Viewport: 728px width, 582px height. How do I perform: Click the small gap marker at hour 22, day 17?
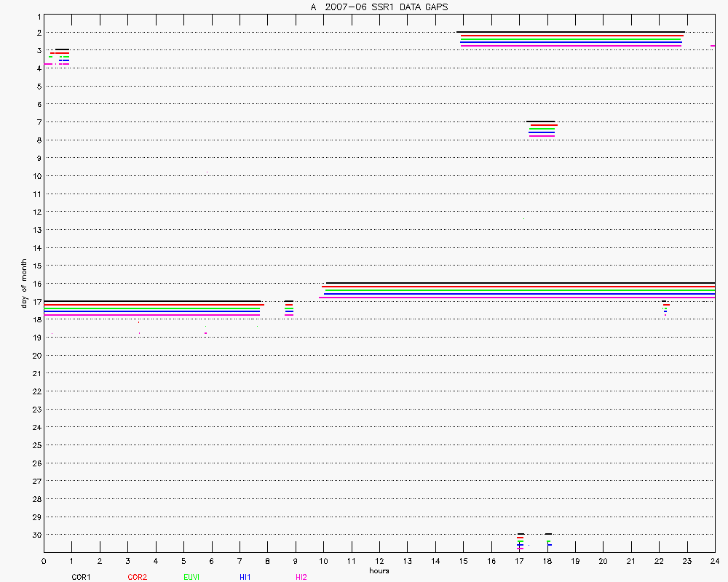(665, 306)
